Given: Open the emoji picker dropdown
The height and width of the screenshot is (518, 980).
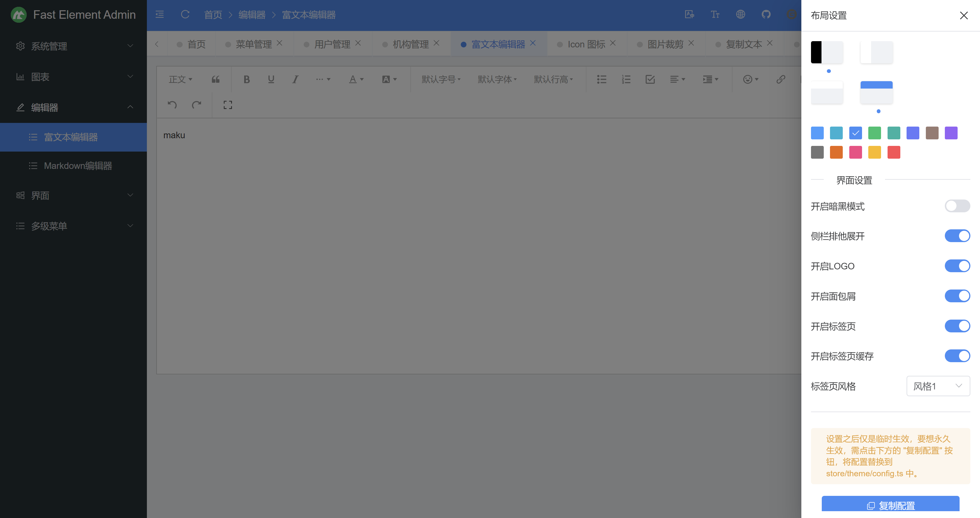Looking at the screenshot, I should coord(751,79).
